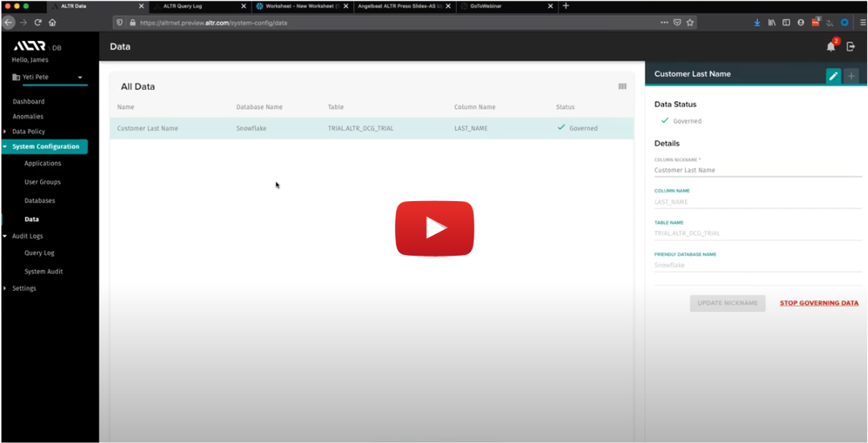Viewport: 868px width, 443px height.
Task: Open Query Log page
Action: coord(39,253)
